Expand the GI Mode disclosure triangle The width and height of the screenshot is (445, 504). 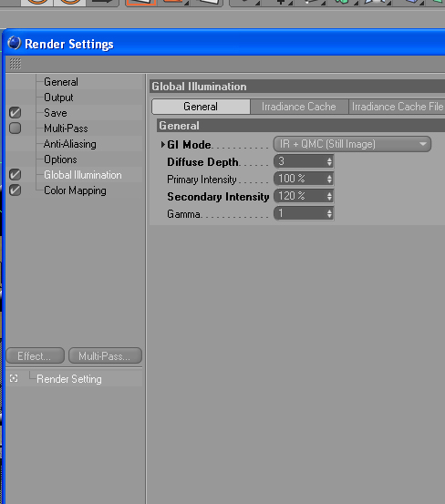[163, 144]
